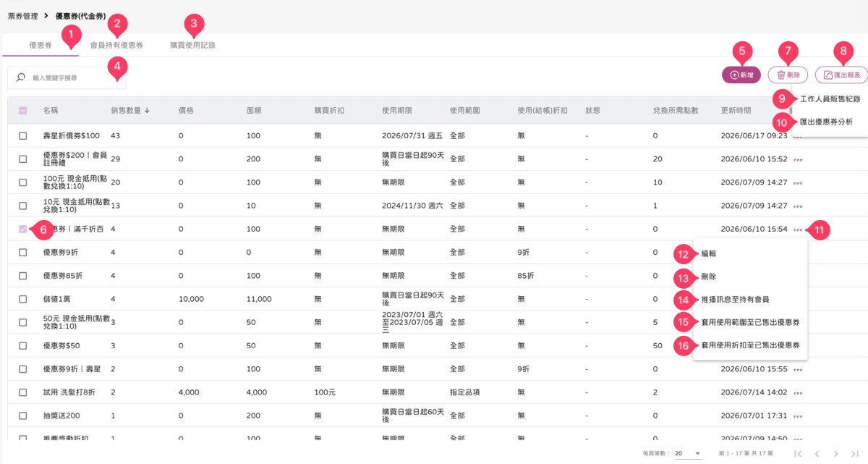Click the three-dot icon on 10元 現金抵用 row
Image resolution: width=868 pixels, height=464 pixels.
coord(798,206)
